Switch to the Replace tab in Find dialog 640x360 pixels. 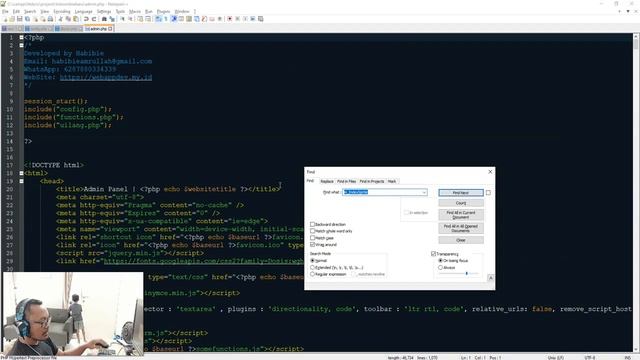327,181
